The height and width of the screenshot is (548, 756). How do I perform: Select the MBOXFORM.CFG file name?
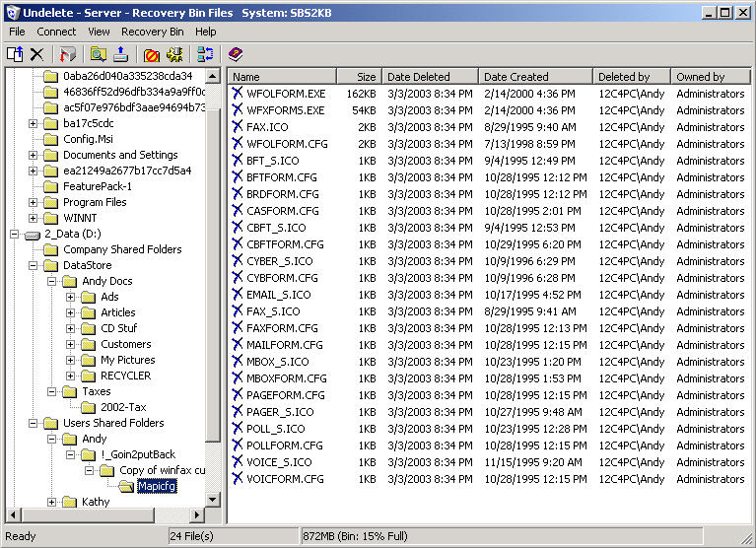[287, 378]
